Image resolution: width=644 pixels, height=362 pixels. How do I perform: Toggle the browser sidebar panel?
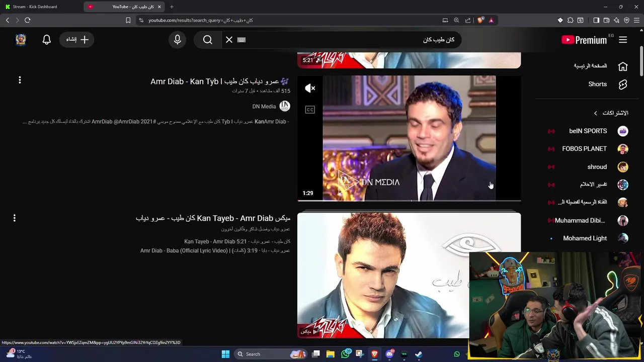click(x=596, y=20)
